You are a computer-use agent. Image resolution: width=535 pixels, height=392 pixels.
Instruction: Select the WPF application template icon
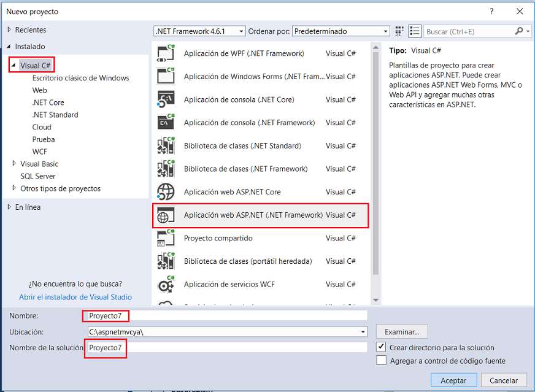[x=166, y=53]
